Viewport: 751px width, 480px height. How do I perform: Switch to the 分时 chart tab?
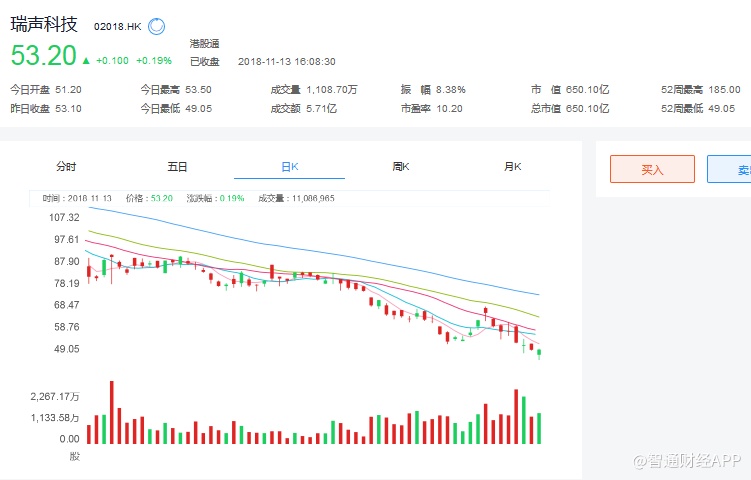66,166
